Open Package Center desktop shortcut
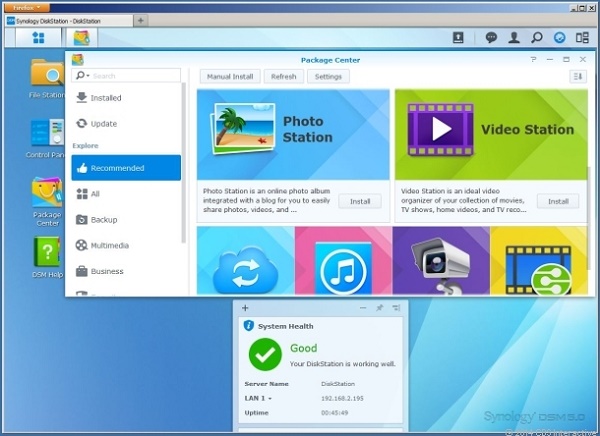 tap(47, 202)
